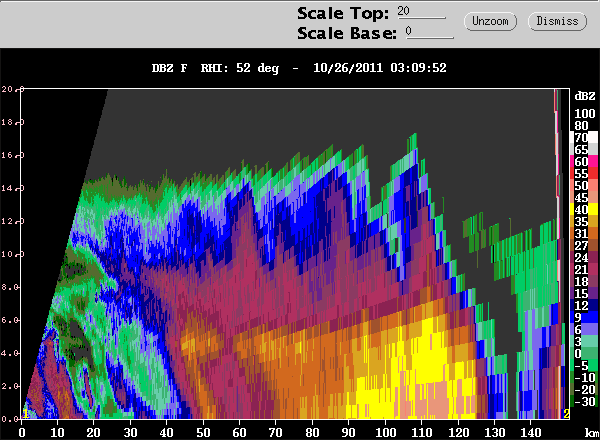Select the blue 9 dBZ legend swatch
This screenshot has width=600, height=440.
tap(584, 317)
